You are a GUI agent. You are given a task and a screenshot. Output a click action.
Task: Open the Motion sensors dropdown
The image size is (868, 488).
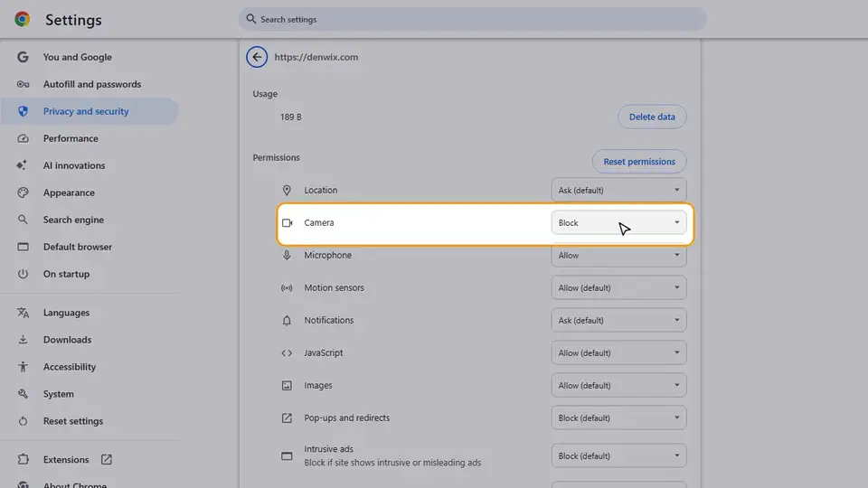coord(618,287)
